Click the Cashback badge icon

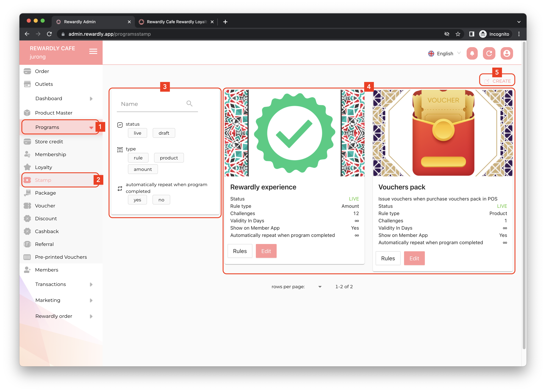point(27,231)
